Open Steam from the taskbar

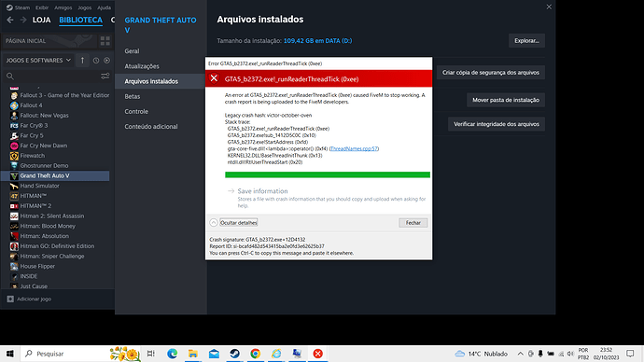pyautogui.click(x=234, y=354)
